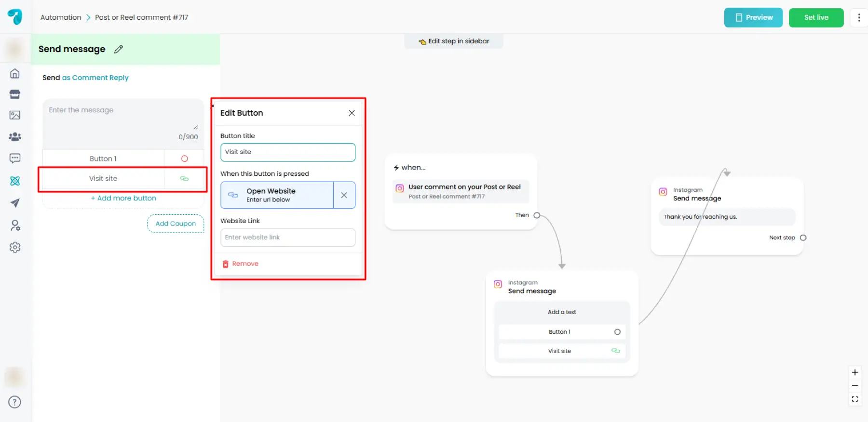The image size is (868, 422).
Task: Open the image gallery sidebar icon
Action: click(x=15, y=115)
